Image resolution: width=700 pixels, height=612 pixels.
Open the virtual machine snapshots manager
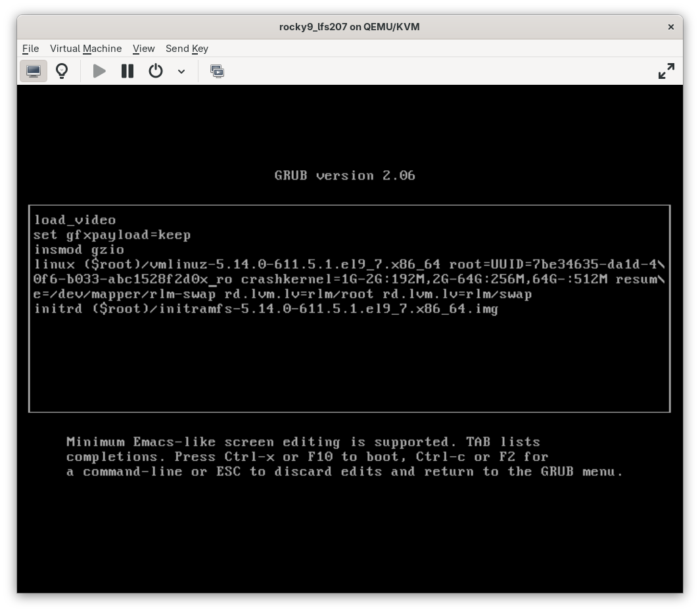click(x=217, y=70)
